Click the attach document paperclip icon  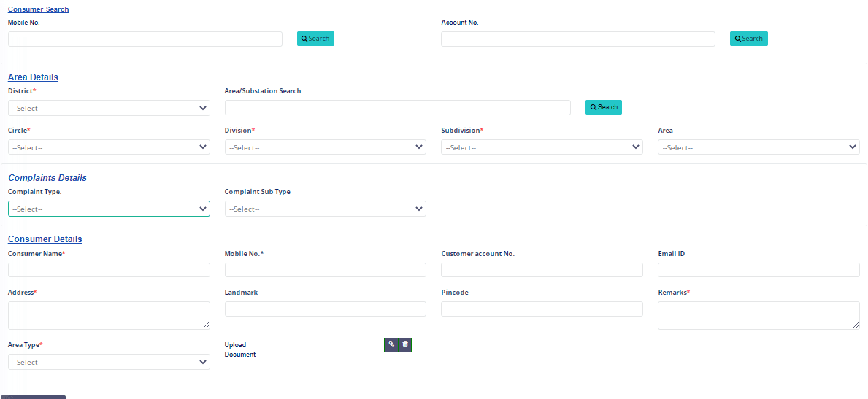[391, 344]
